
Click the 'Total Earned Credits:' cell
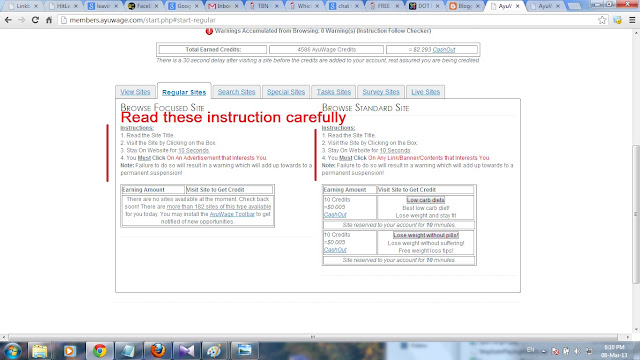(213, 50)
